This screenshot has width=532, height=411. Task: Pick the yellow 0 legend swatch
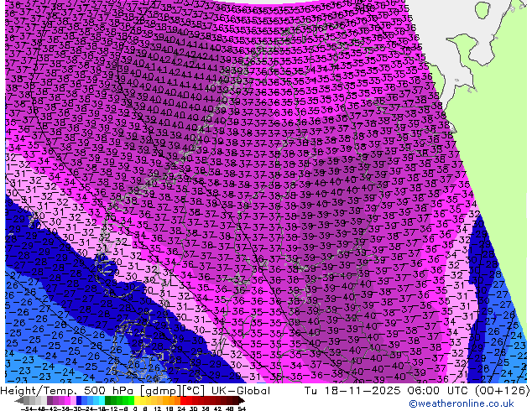137,400
